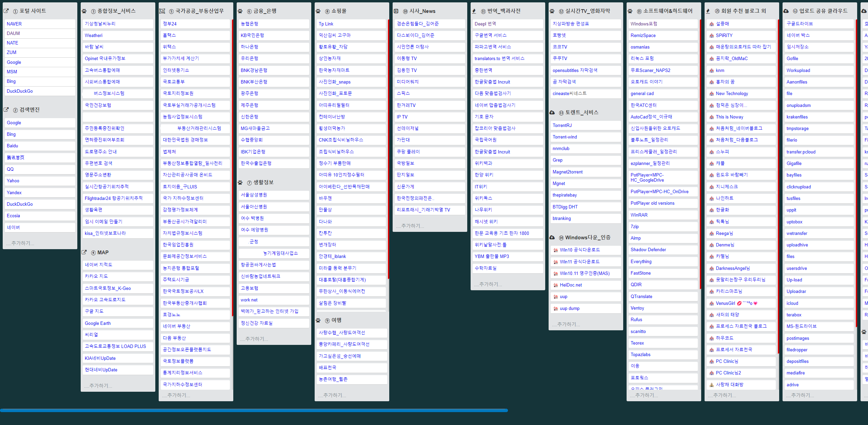
Task: Click the external-link icon beside 검색엔진
Action: click(x=6, y=110)
